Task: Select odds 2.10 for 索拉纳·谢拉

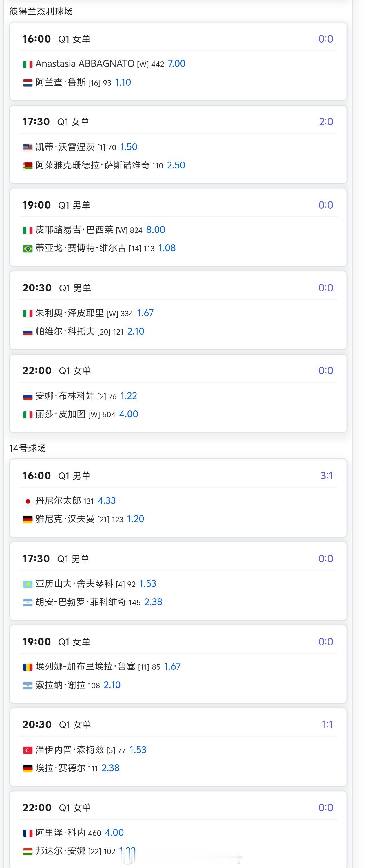Action: tap(112, 685)
